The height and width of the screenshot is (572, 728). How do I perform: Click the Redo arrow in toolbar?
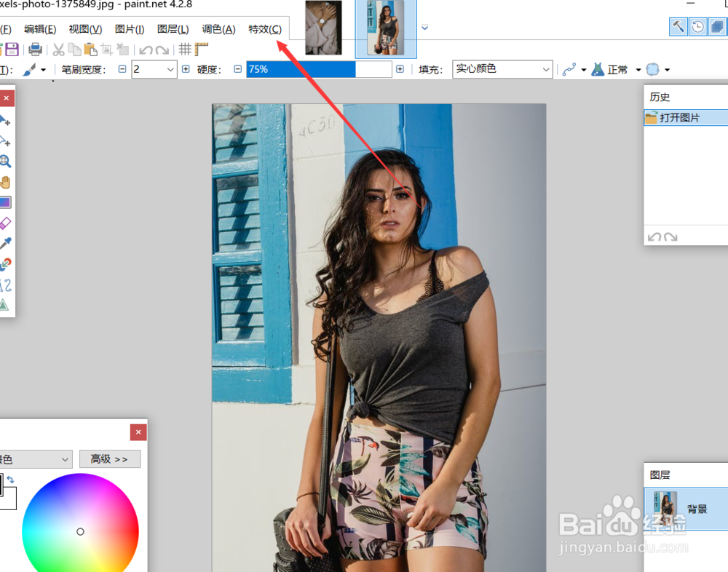point(162,49)
